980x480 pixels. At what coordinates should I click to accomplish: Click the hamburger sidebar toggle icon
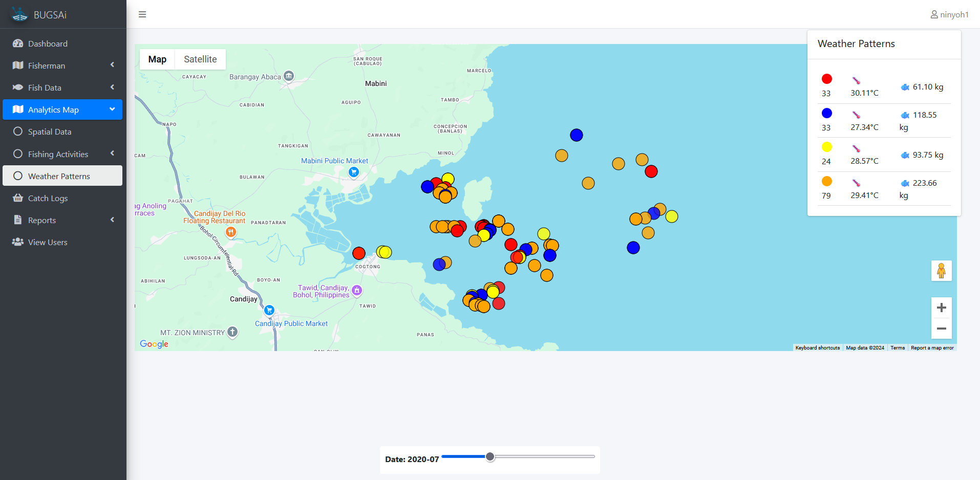click(x=142, y=14)
